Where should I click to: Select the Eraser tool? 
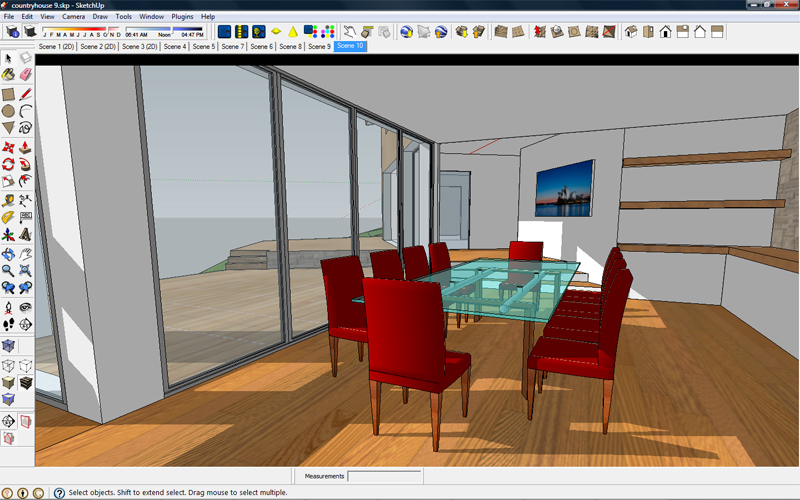click(x=26, y=75)
